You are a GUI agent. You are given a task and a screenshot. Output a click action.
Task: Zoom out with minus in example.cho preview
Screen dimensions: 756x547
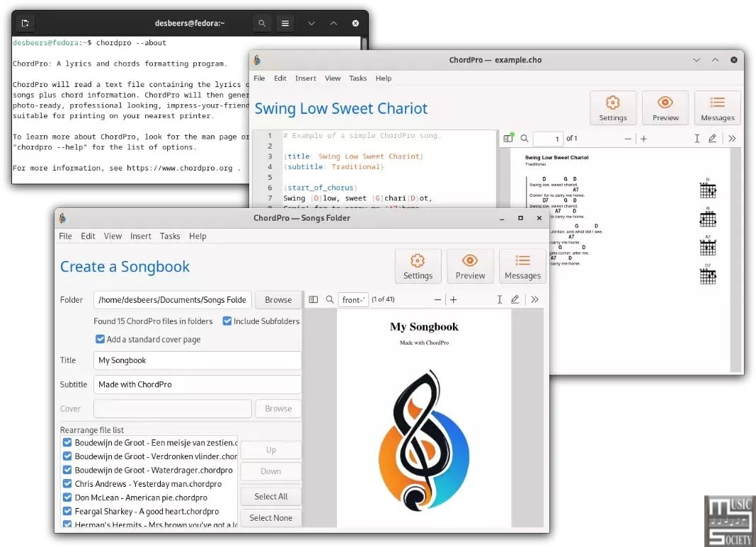(x=628, y=139)
